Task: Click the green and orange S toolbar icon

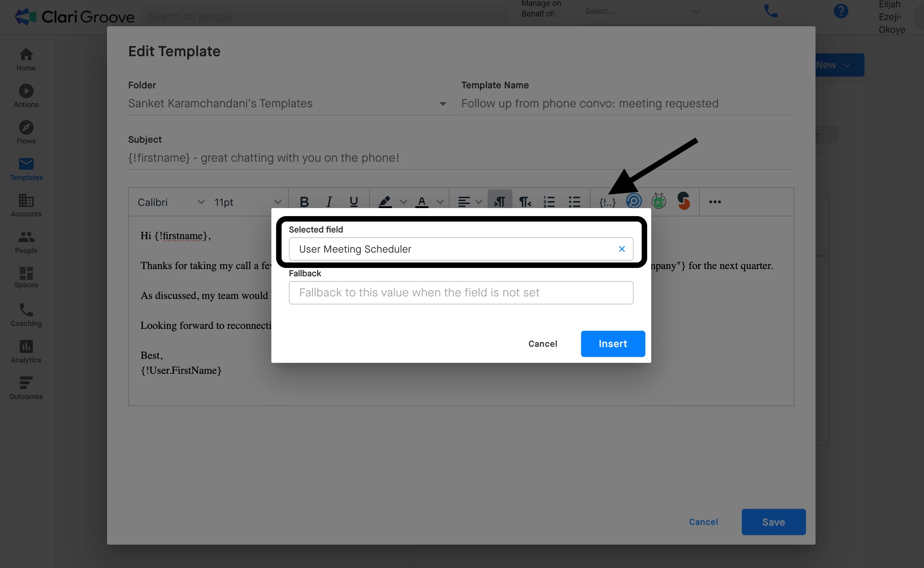Action: [684, 201]
